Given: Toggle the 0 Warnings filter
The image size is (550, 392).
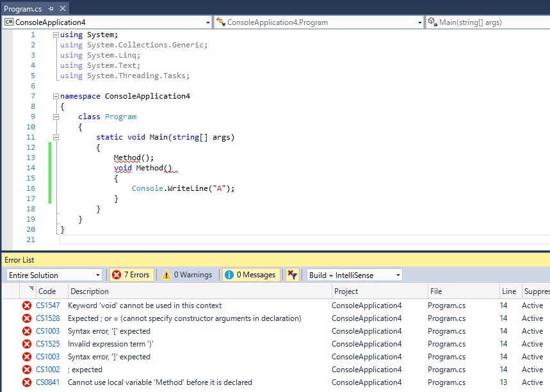Looking at the screenshot, I should (187, 275).
